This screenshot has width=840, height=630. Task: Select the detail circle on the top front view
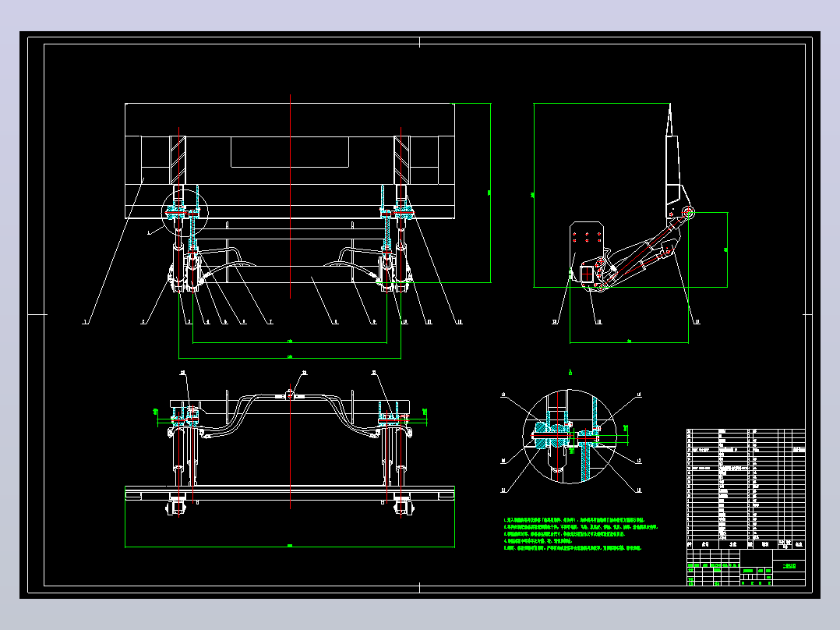tap(184, 212)
